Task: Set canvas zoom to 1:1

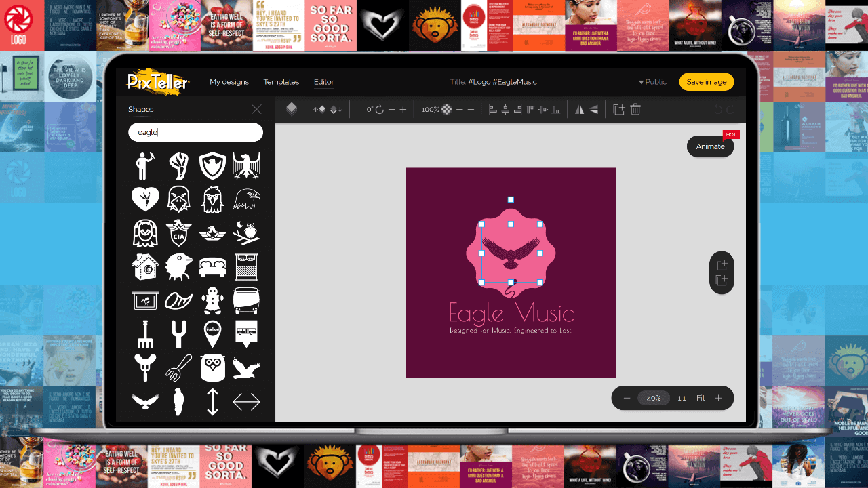Action: tap(682, 398)
